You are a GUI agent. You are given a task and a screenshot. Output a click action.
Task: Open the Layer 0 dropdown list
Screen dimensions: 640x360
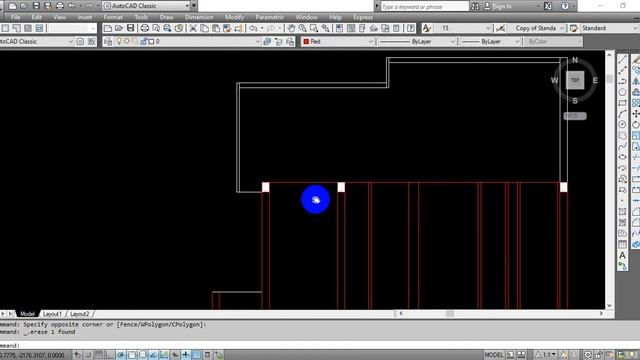click(258, 42)
